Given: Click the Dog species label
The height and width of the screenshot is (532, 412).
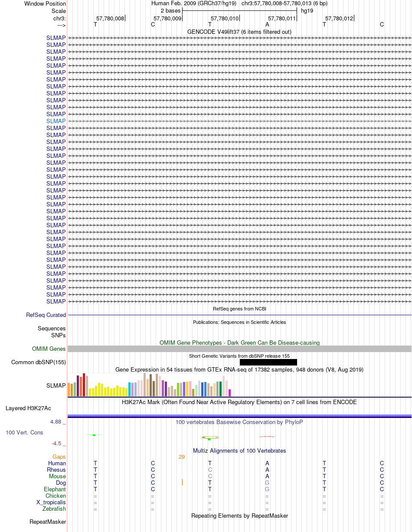Looking at the screenshot, I should [x=61, y=483].
